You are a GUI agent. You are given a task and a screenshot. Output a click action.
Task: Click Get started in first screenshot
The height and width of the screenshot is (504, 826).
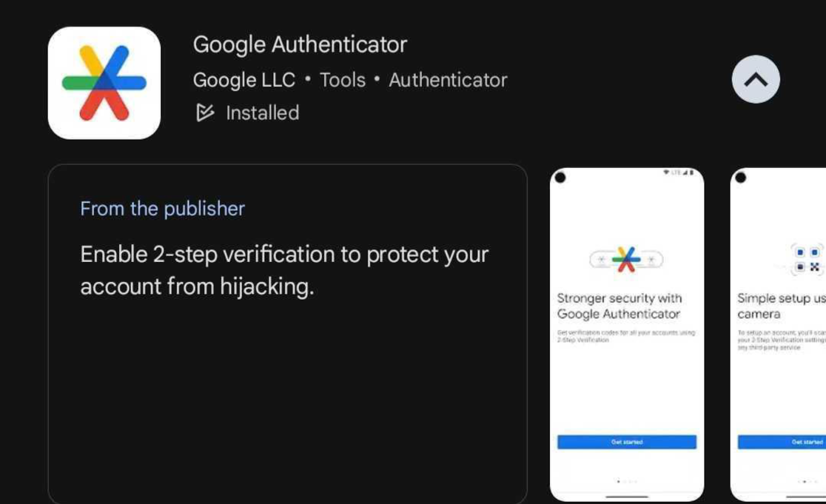[x=627, y=442]
